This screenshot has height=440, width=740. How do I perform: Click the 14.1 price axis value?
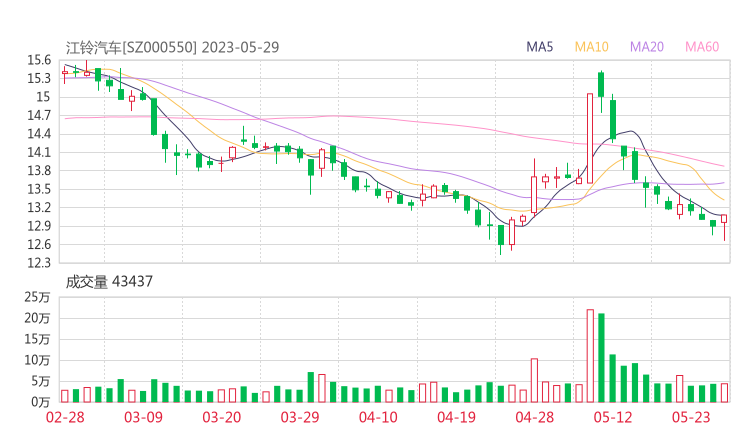(x=39, y=152)
